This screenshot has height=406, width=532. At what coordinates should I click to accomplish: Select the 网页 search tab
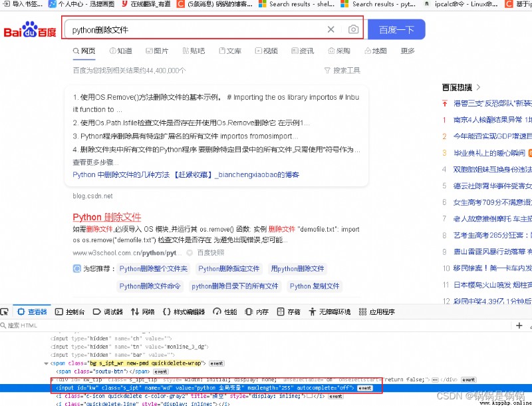(x=84, y=51)
